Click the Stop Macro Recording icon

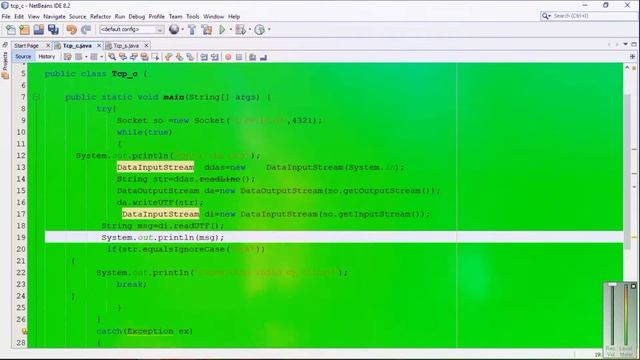tap(239, 57)
